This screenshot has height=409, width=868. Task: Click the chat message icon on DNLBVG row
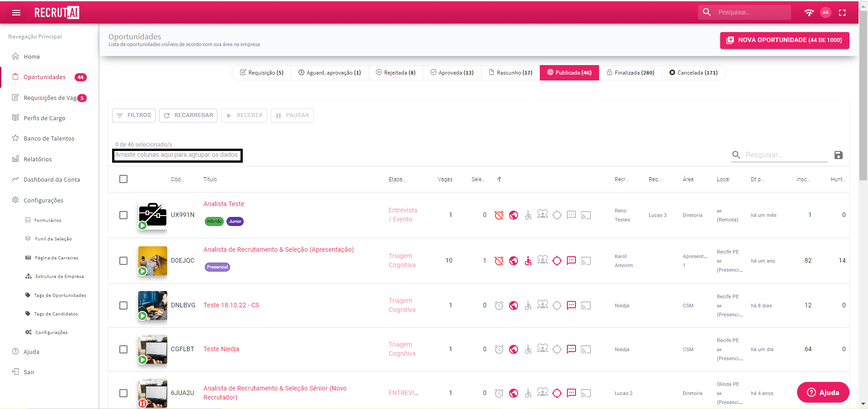(571, 306)
